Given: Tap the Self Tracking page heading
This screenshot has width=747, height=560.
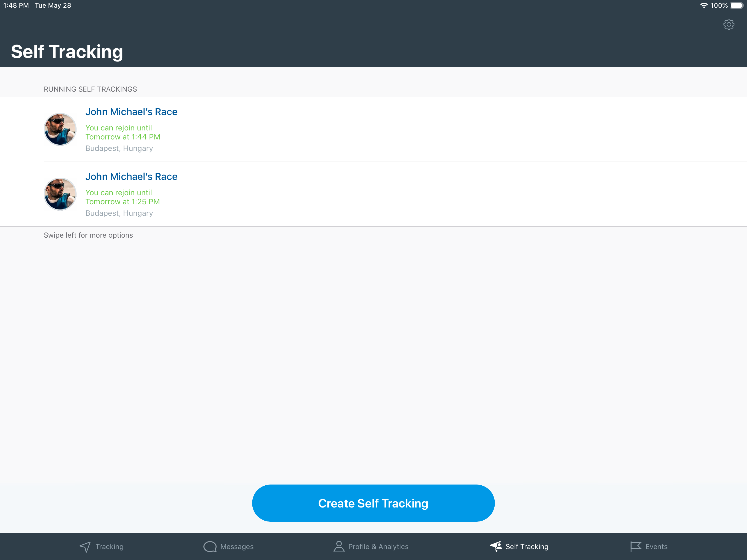Looking at the screenshot, I should (67, 52).
